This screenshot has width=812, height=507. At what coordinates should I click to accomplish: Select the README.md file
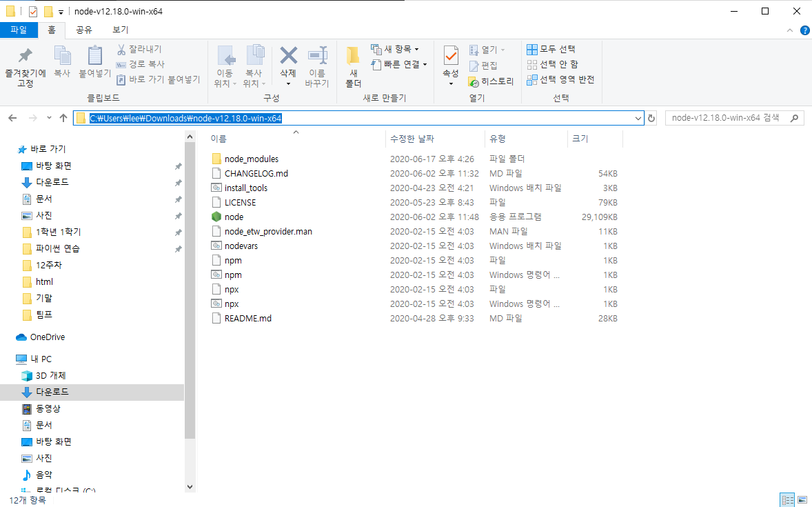click(x=247, y=318)
